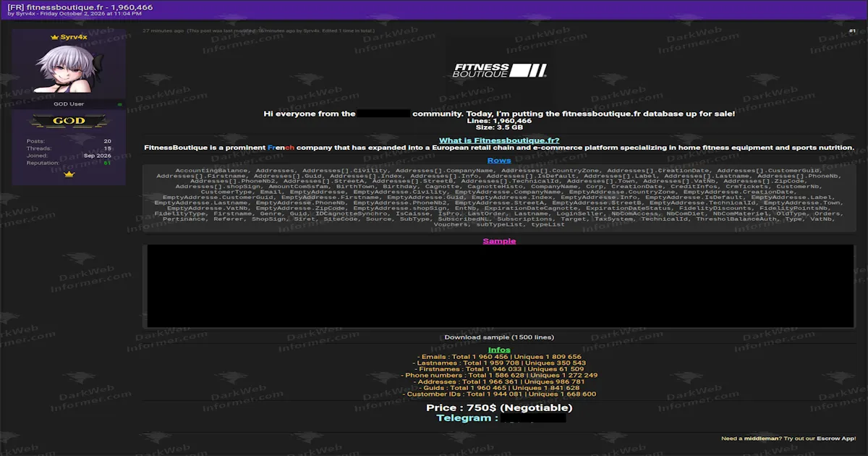Click the '27 minutes ago' post timestamp
Screen dimensions: 868x456
(x=163, y=31)
